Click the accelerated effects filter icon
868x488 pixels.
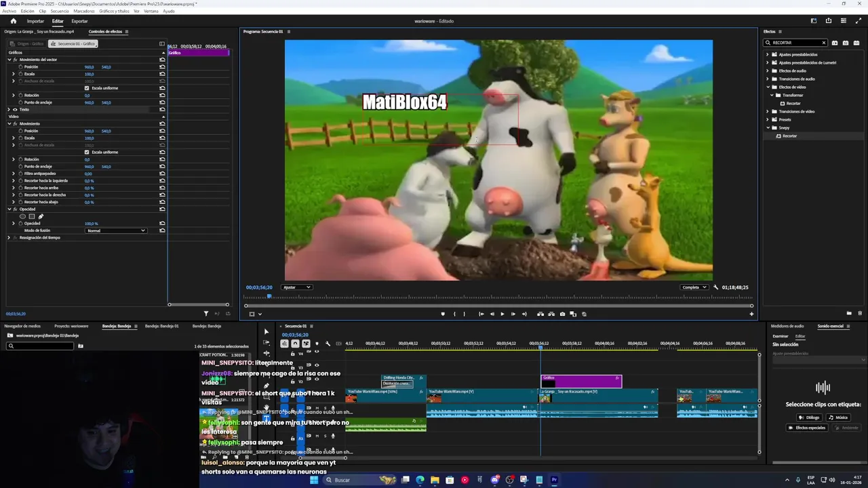tap(835, 43)
